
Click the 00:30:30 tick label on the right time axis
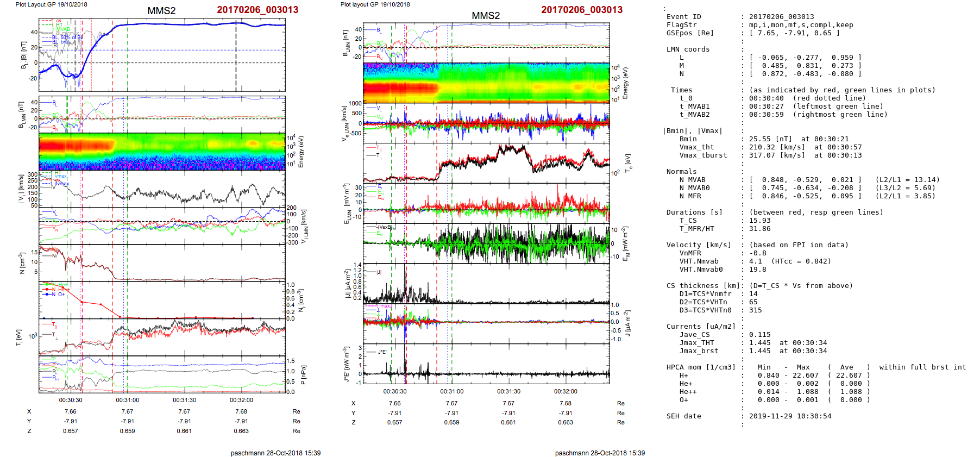click(395, 391)
